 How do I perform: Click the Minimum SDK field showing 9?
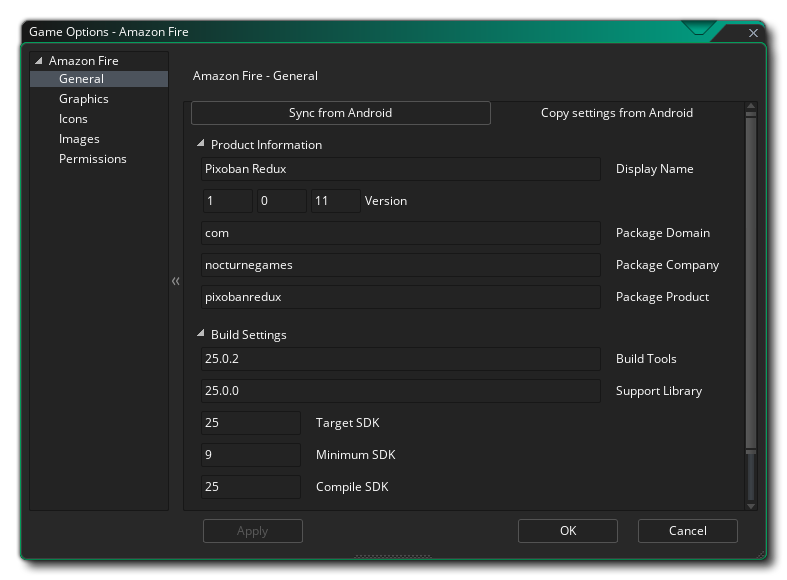pyautogui.click(x=250, y=455)
